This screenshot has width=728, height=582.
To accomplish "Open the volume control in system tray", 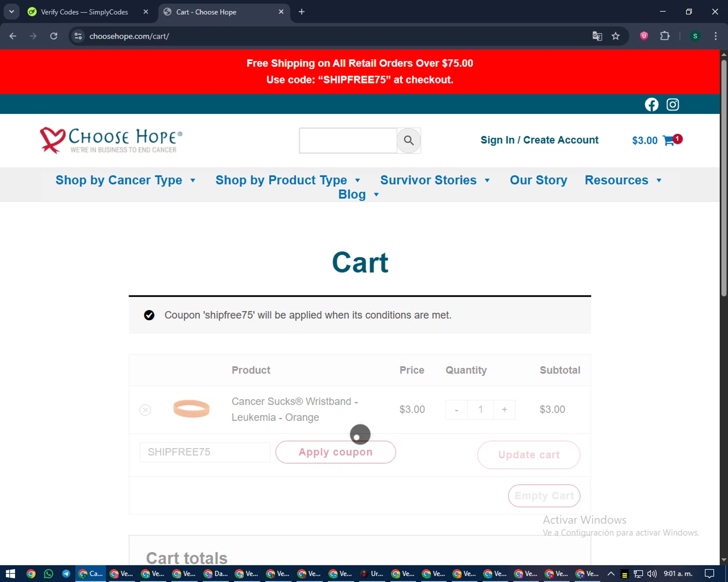I will 652,574.
